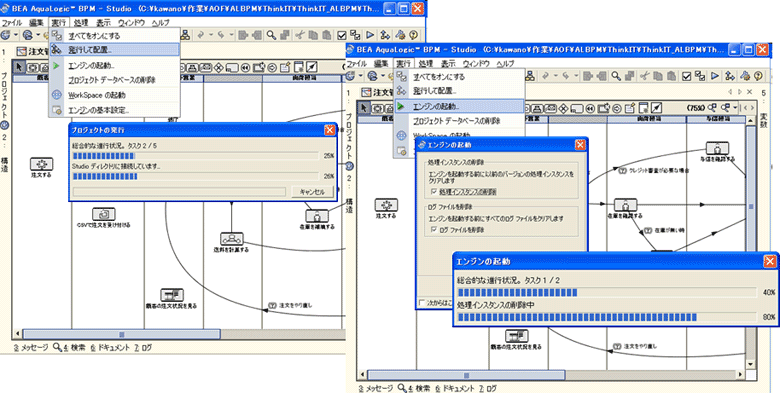Screen dimensions: 780x393
Task: Click globe icon at left window toolbar start
Action: [x=6, y=35]
